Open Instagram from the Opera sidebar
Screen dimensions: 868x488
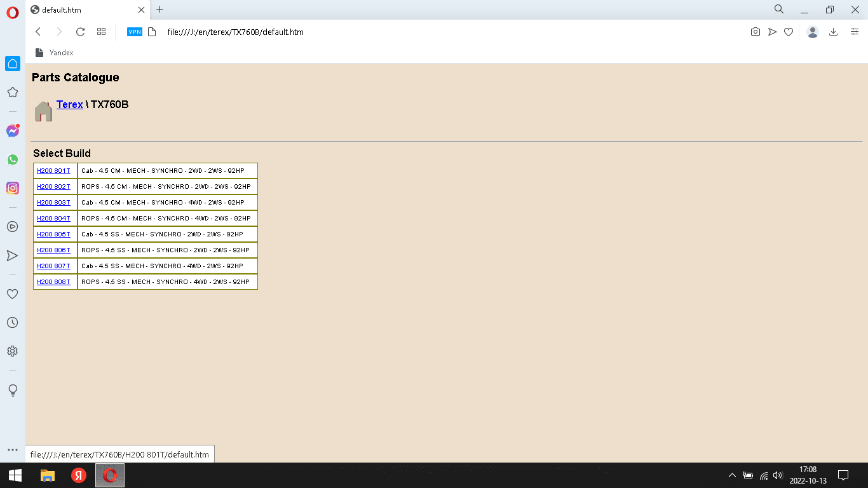12,188
